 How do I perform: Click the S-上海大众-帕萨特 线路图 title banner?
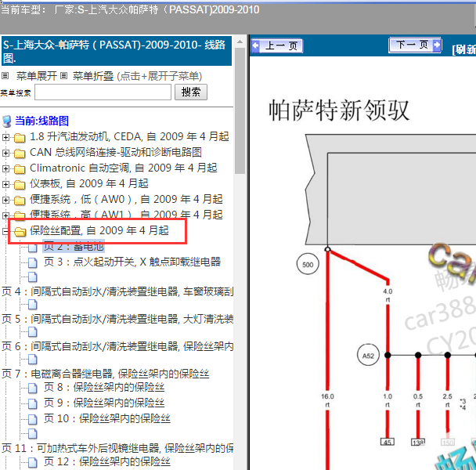[117, 51]
